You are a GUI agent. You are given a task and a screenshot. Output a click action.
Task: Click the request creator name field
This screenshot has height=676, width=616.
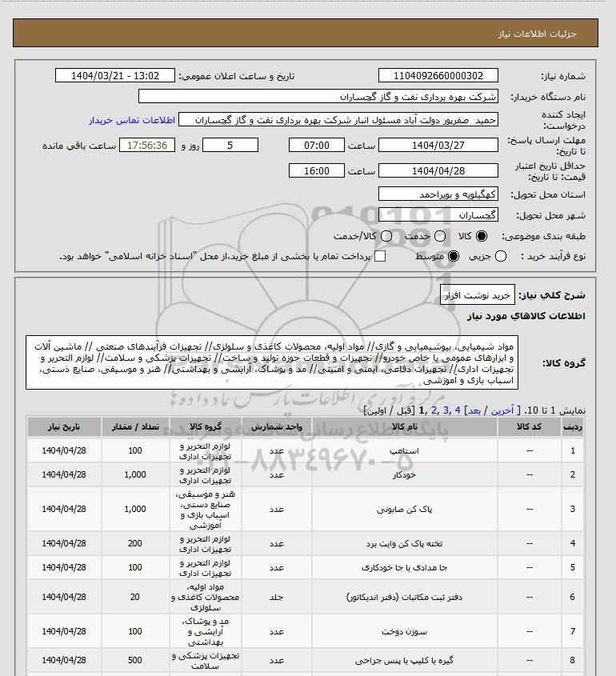pos(338,120)
